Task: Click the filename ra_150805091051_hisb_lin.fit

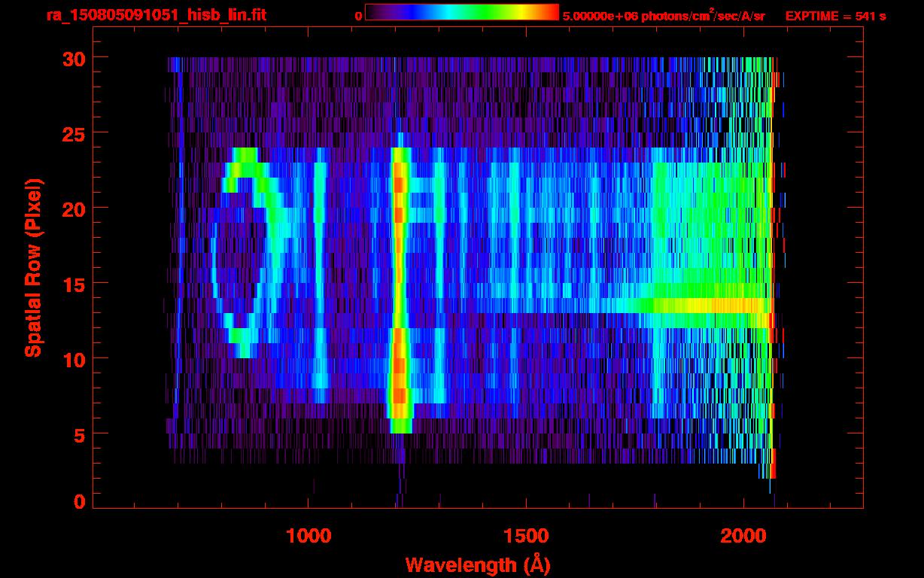Action: 156,15
